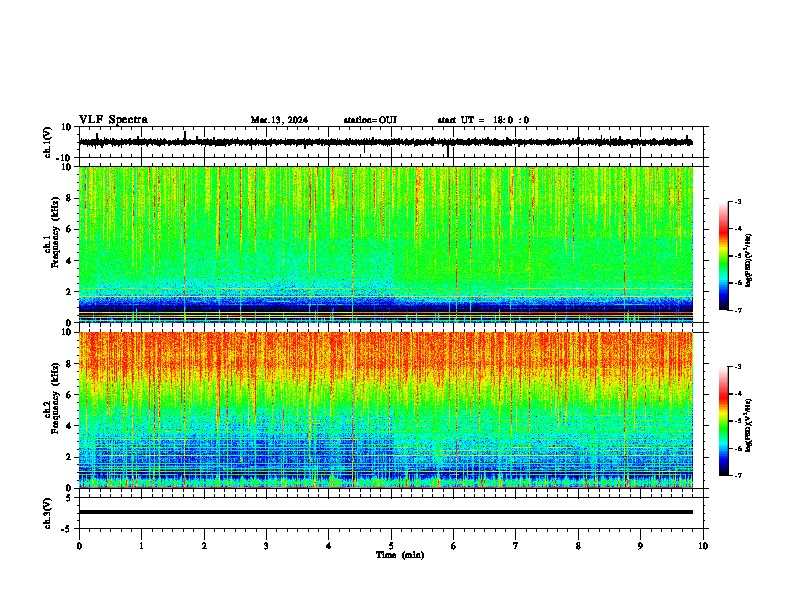The width and height of the screenshot is (792, 612).
Task: Click the time axis tick label "9"
Action: 640,546
